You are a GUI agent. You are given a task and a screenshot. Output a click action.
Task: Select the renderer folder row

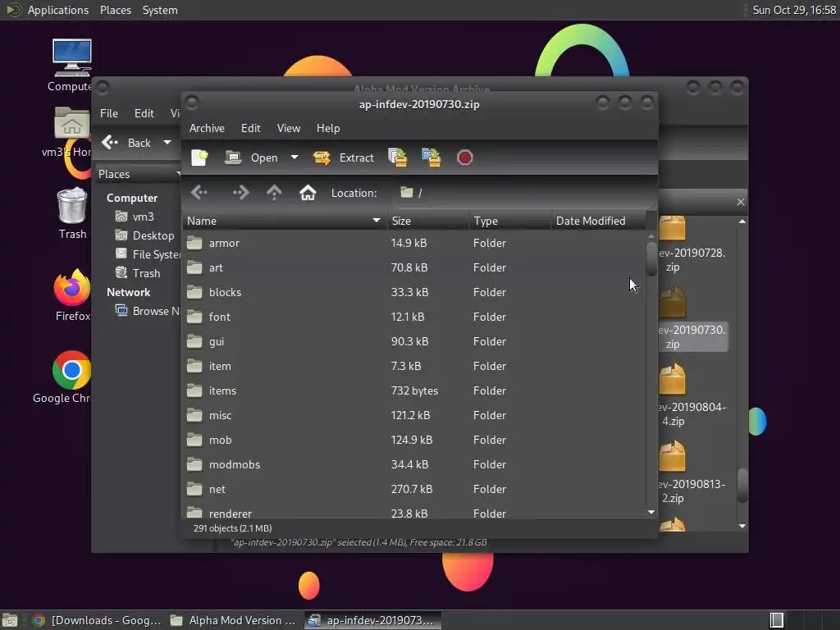tap(414, 512)
